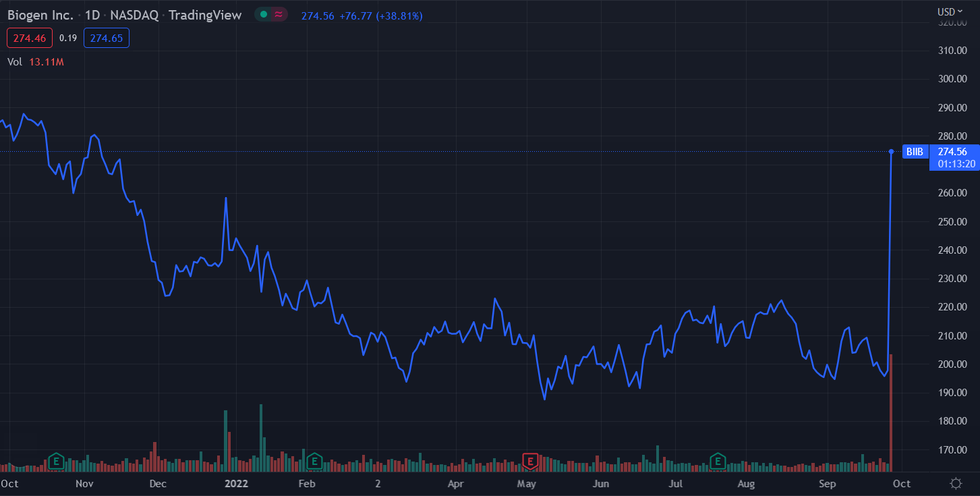The width and height of the screenshot is (980, 496).
Task: Click the NASDAQ exchange label
Action: click(136, 15)
